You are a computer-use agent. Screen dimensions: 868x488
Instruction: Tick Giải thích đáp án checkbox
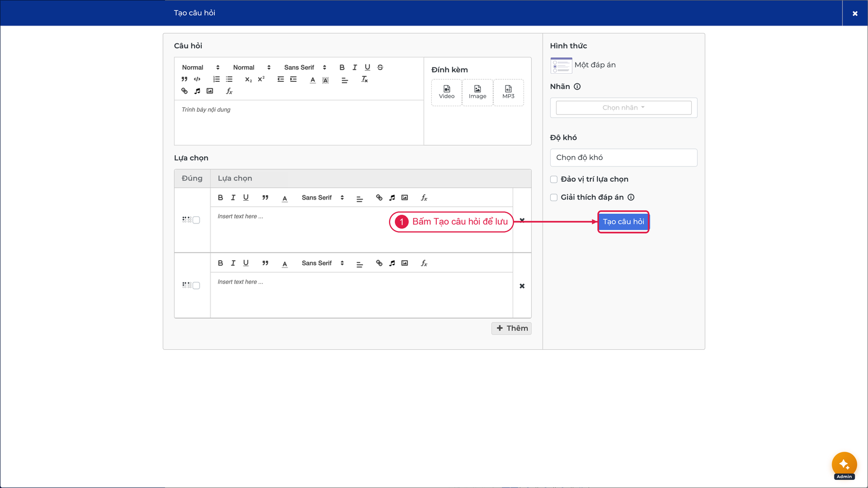(554, 197)
